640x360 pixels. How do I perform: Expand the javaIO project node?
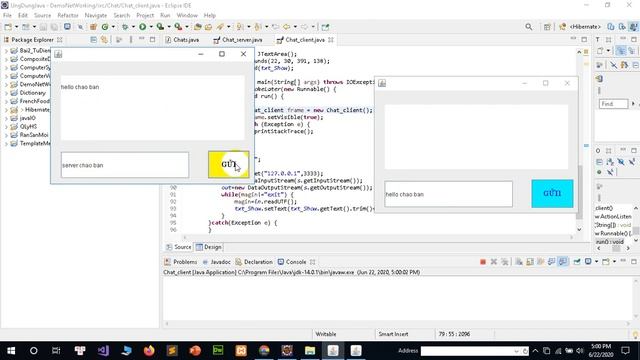[x=6, y=118]
